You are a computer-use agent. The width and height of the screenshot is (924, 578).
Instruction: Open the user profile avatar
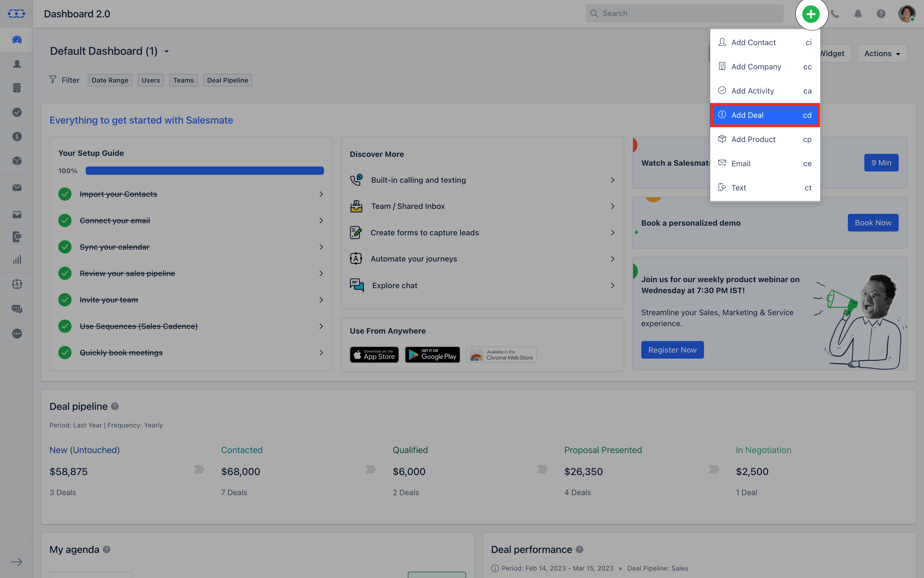[906, 14]
